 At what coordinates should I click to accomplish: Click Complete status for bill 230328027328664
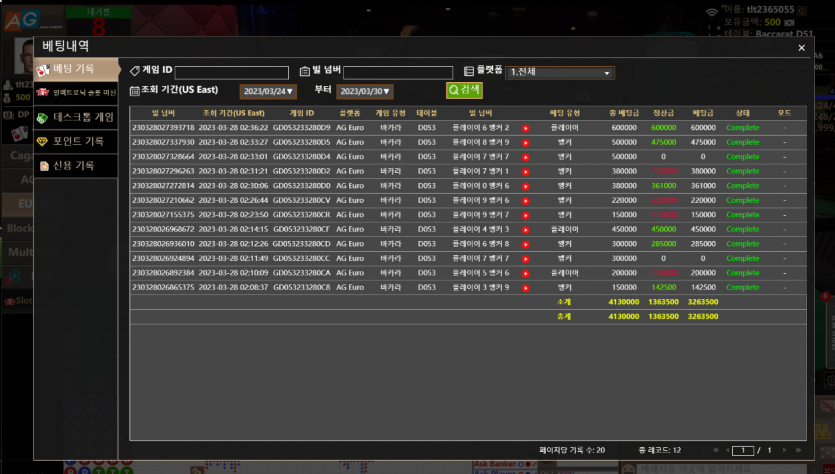[x=742, y=157]
